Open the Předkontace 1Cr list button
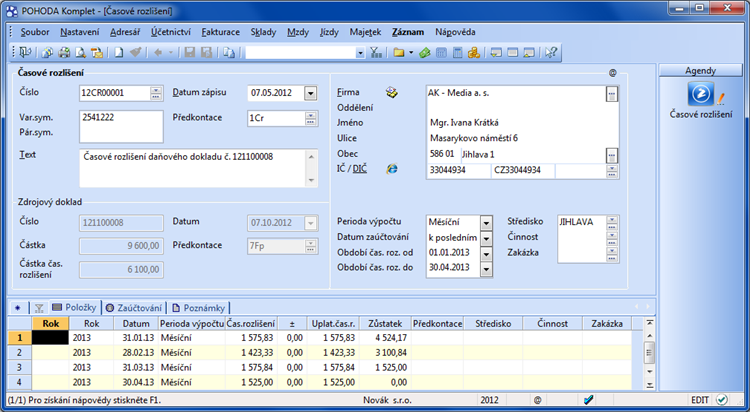Image resolution: width=750 pixels, height=412 pixels. [310, 118]
